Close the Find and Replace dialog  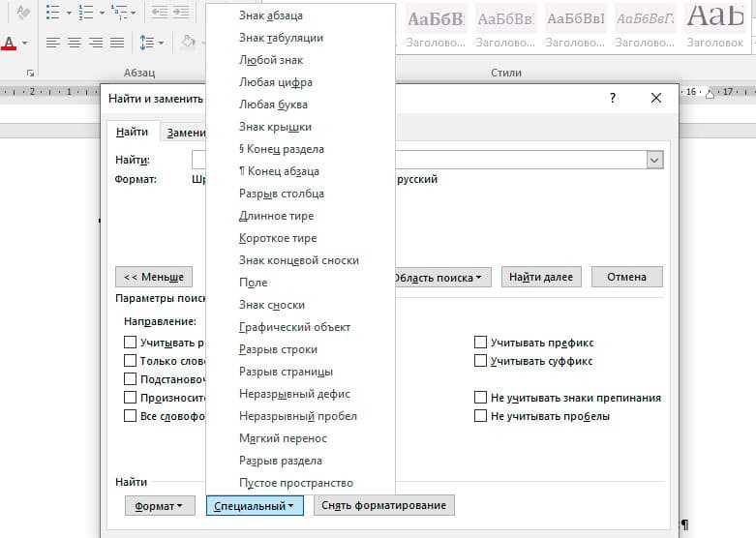(655, 98)
